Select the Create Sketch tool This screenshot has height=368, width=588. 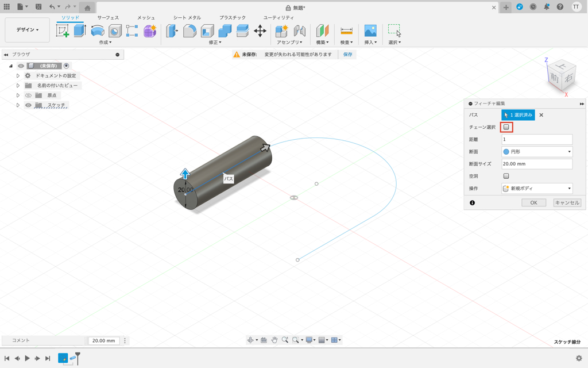(x=62, y=31)
